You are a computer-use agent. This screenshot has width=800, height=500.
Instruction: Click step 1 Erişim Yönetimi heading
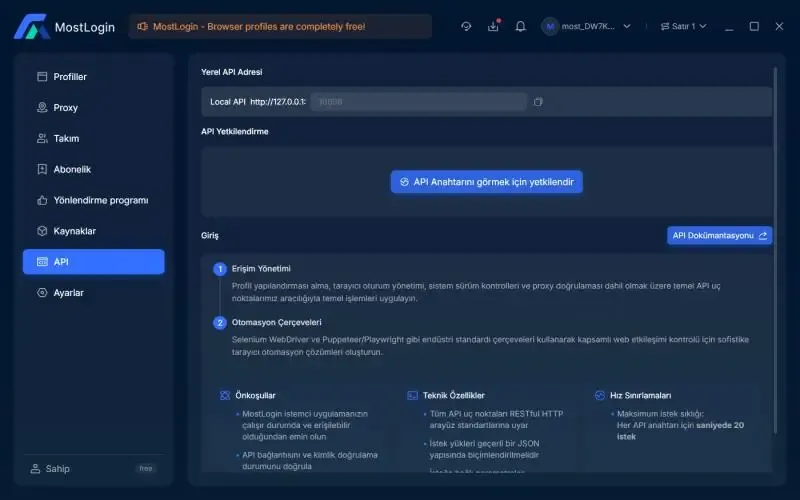261,268
